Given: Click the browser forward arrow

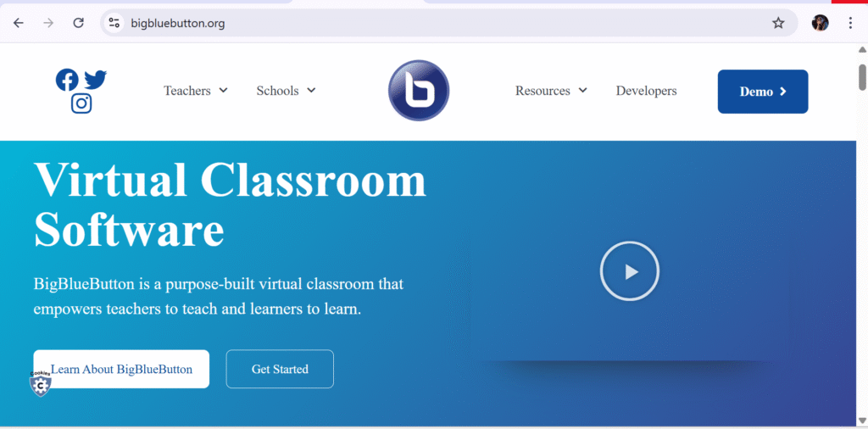Looking at the screenshot, I should (48, 23).
